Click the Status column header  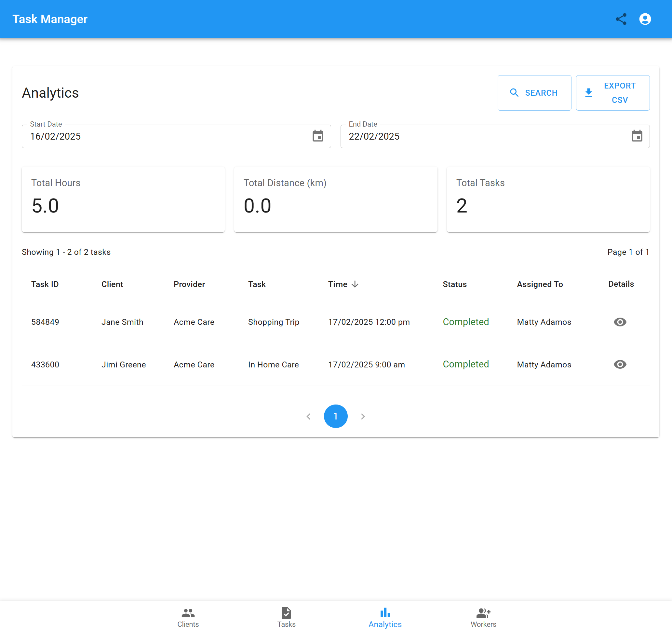pos(455,284)
